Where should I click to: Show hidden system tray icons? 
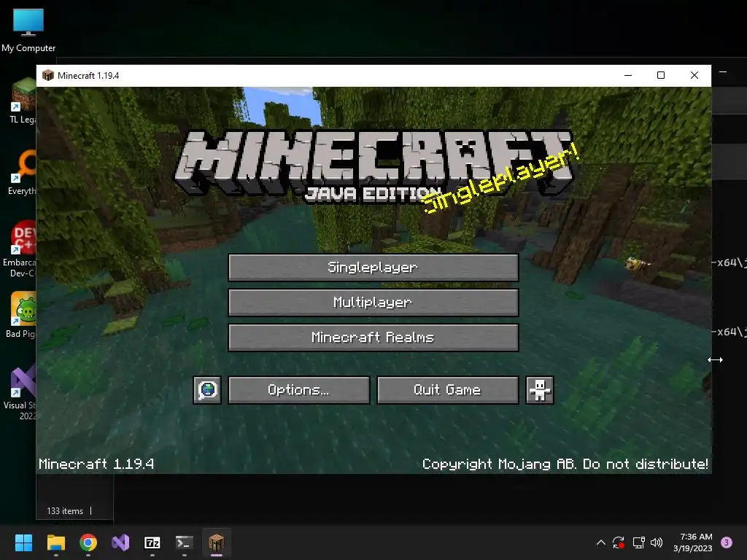(x=601, y=542)
